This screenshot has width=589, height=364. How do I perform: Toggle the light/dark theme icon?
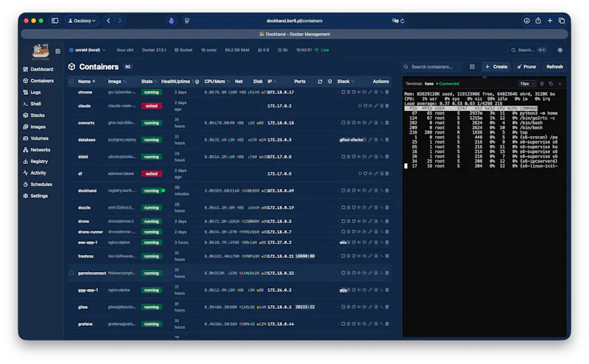[560, 50]
